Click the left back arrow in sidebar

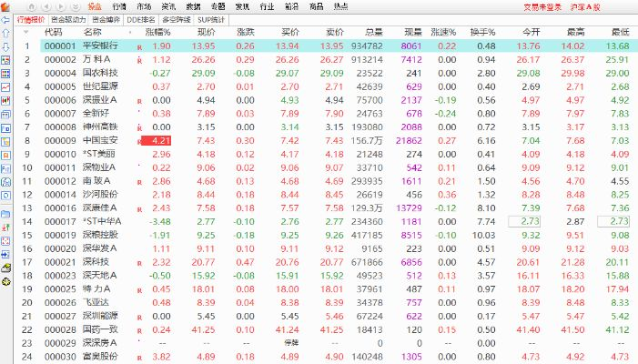point(6,20)
